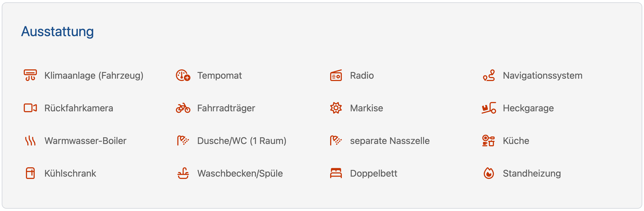Click the Klimaanlage air conditioner icon
This screenshot has height=211, width=644.
point(30,75)
